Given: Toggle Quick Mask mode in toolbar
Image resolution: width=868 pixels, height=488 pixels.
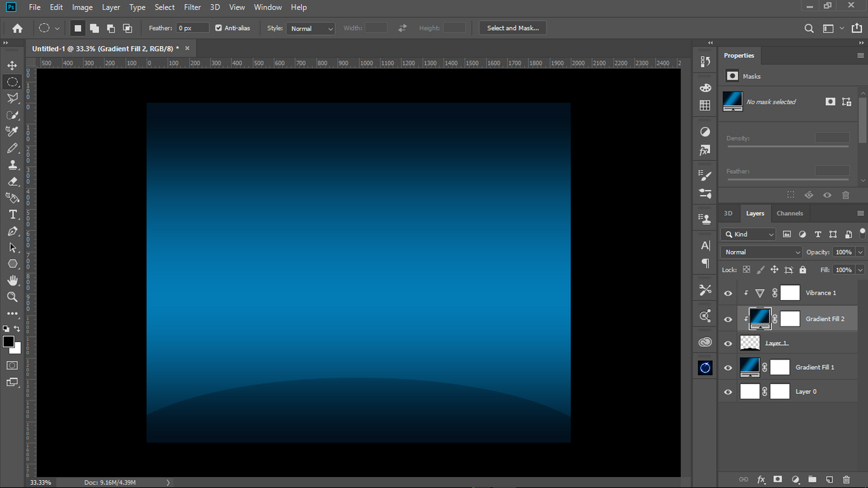Looking at the screenshot, I should click(x=12, y=365).
